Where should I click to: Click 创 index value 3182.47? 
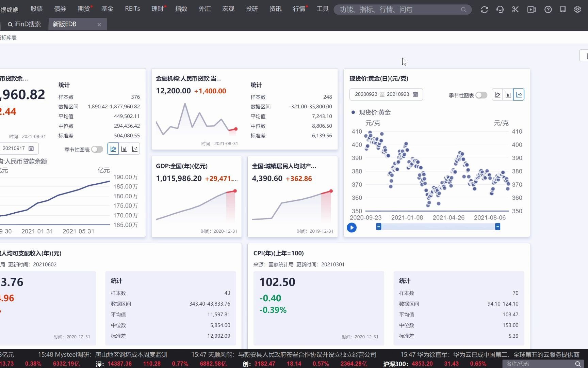click(x=265, y=364)
